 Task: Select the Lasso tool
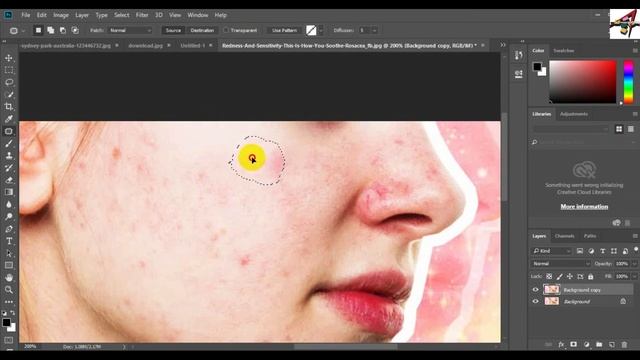click(9, 82)
